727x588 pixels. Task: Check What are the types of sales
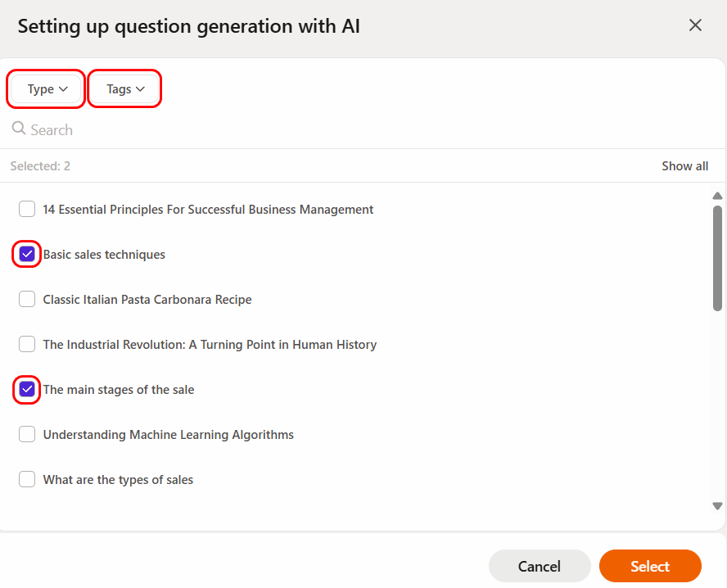[x=27, y=480]
